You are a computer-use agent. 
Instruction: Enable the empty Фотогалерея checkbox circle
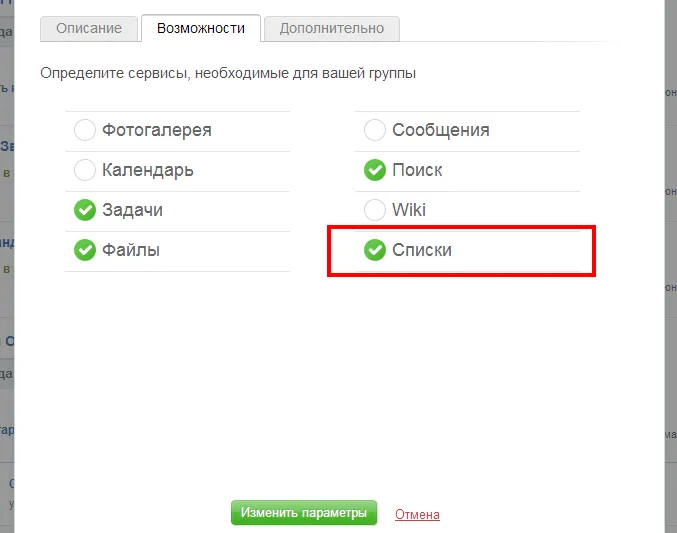pyautogui.click(x=85, y=130)
